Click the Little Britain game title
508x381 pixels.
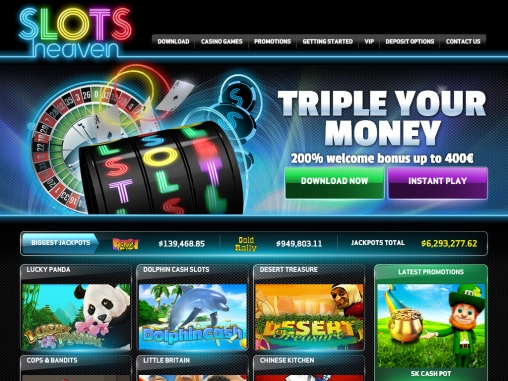click(166, 360)
